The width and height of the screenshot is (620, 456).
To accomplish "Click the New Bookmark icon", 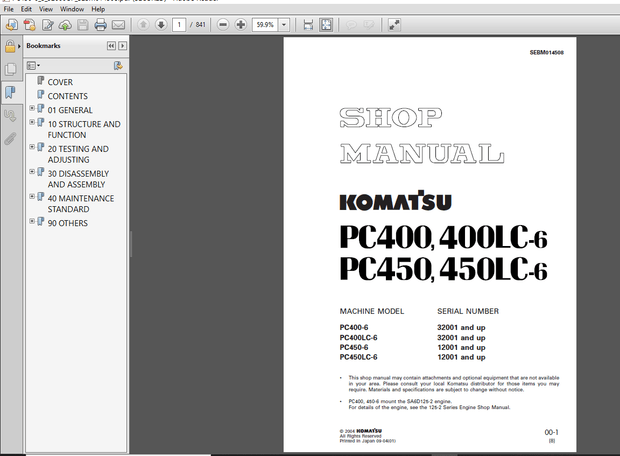I will point(118,66).
